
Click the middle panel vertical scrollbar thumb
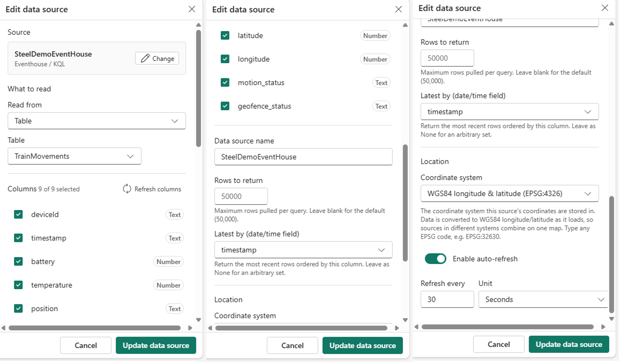[405, 203]
